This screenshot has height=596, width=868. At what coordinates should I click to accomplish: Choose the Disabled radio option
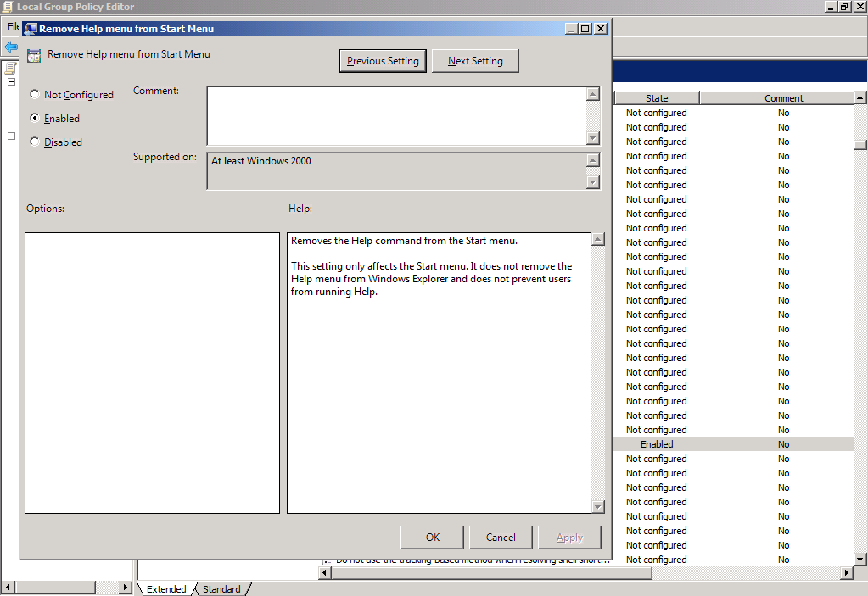point(35,142)
